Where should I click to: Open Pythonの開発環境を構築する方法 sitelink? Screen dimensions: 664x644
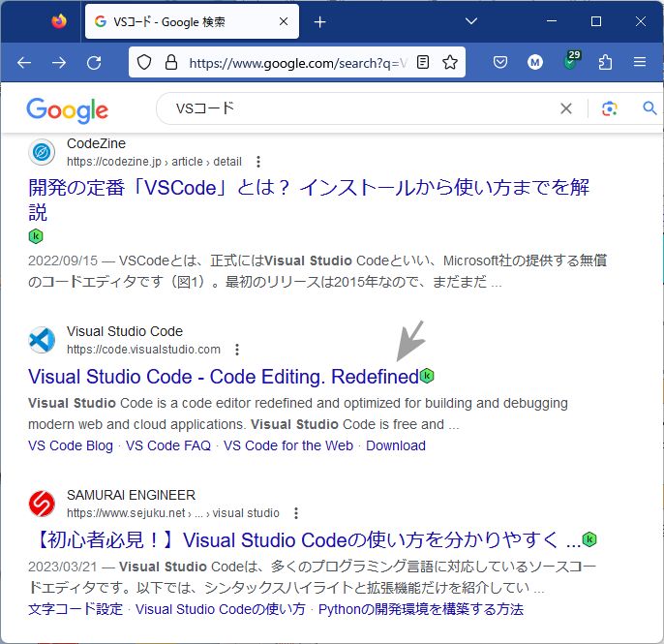coord(421,609)
